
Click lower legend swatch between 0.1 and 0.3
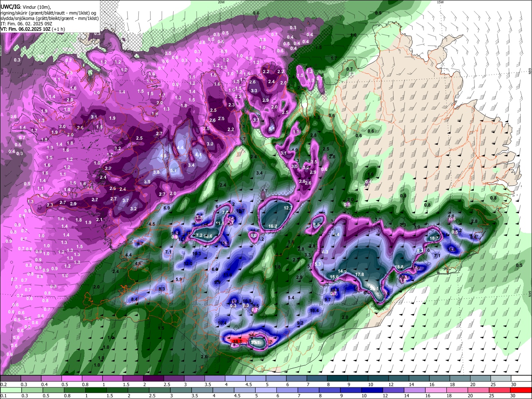pos(11,390)
